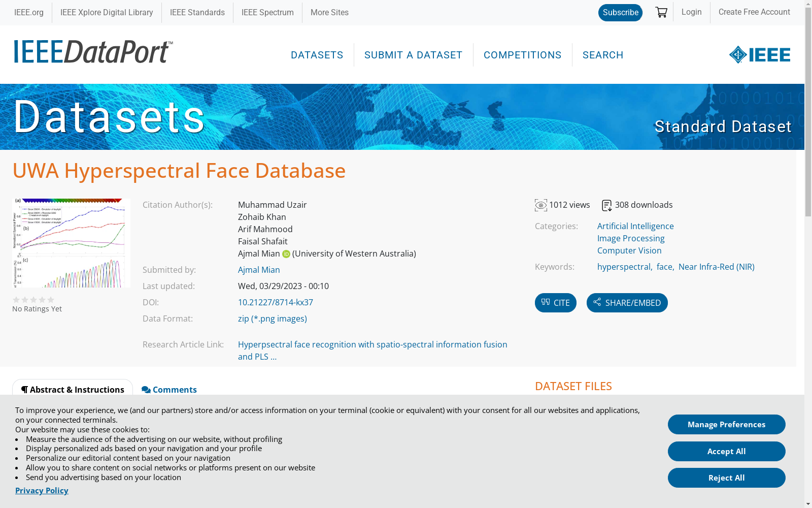Click the ORCID icon beside Ajmal Mian
The image size is (812, 508).
[286, 254]
